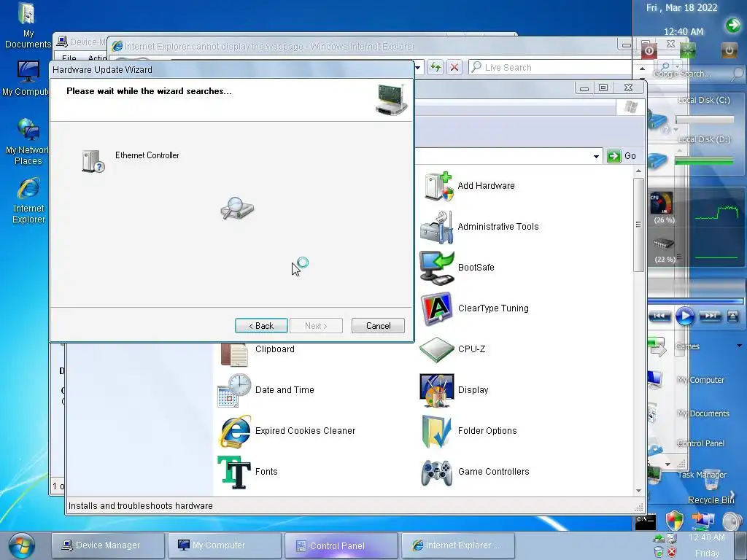The width and height of the screenshot is (747, 560).
Task: Select My Computer desktop icon
Action: (27, 79)
